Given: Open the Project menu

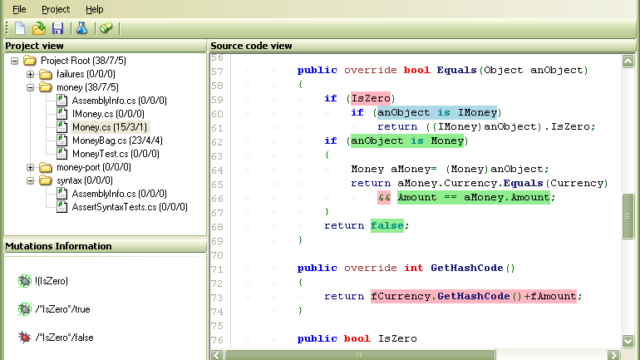Looking at the screenshot, I should click(x=56, y=9).
